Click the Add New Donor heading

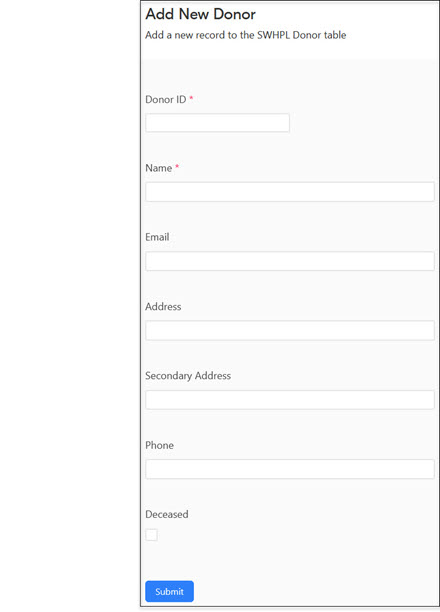pos(201,14)
